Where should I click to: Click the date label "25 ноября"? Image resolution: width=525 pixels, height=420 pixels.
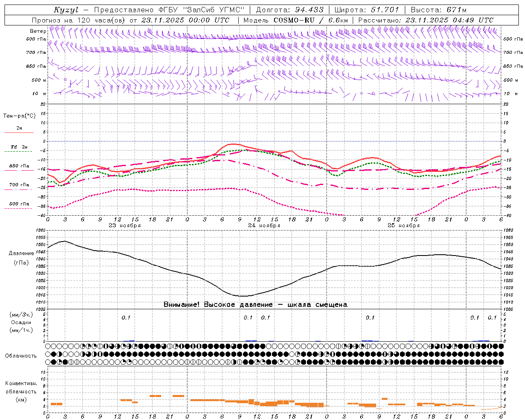(404, 226)
